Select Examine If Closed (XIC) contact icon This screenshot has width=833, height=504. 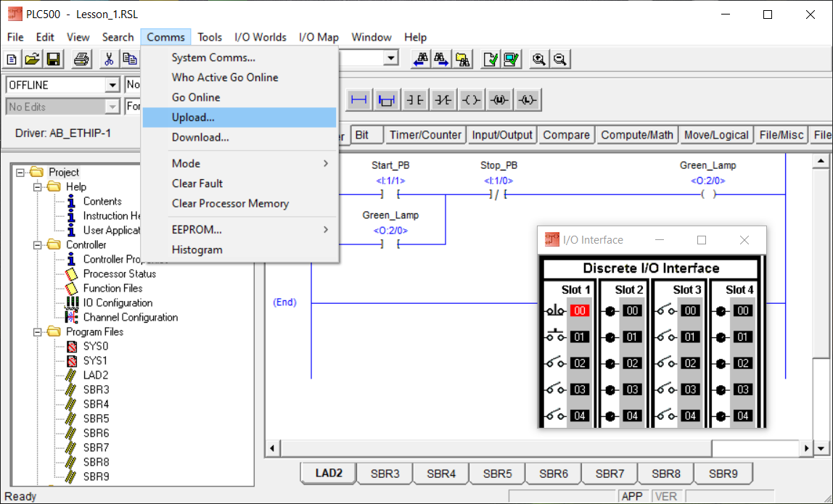415,100
